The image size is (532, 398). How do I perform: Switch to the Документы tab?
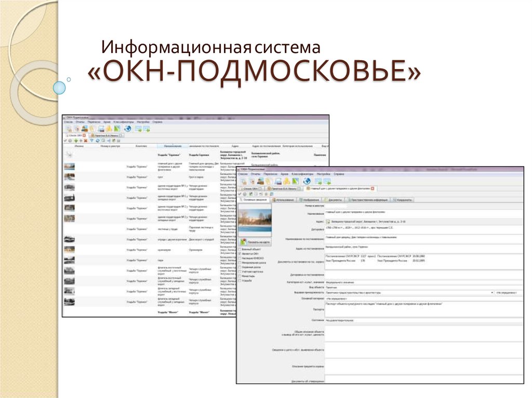tap(334, 200)
